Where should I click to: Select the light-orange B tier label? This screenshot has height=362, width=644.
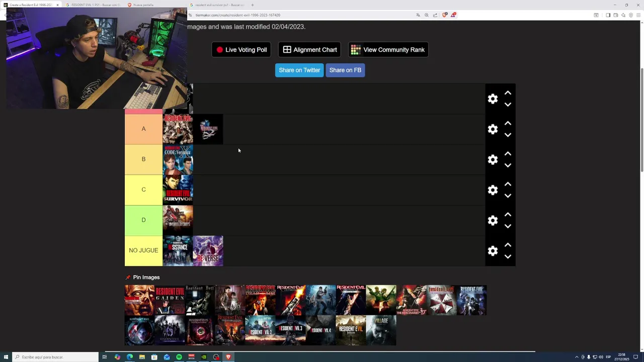tap(143, 159)
